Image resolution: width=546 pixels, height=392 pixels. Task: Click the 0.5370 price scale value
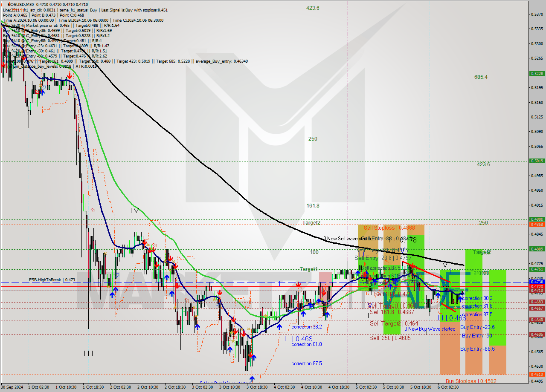[536, 14]
